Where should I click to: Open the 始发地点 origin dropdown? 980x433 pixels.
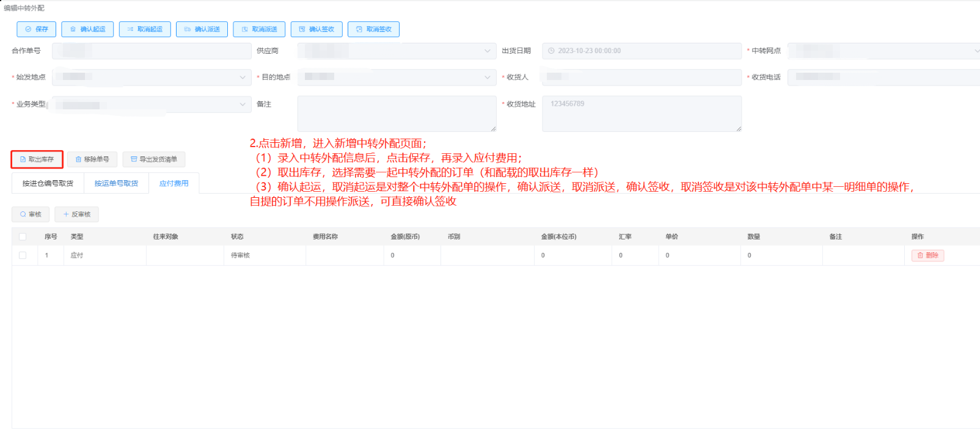pyautogui.click(x=242, y=78)
